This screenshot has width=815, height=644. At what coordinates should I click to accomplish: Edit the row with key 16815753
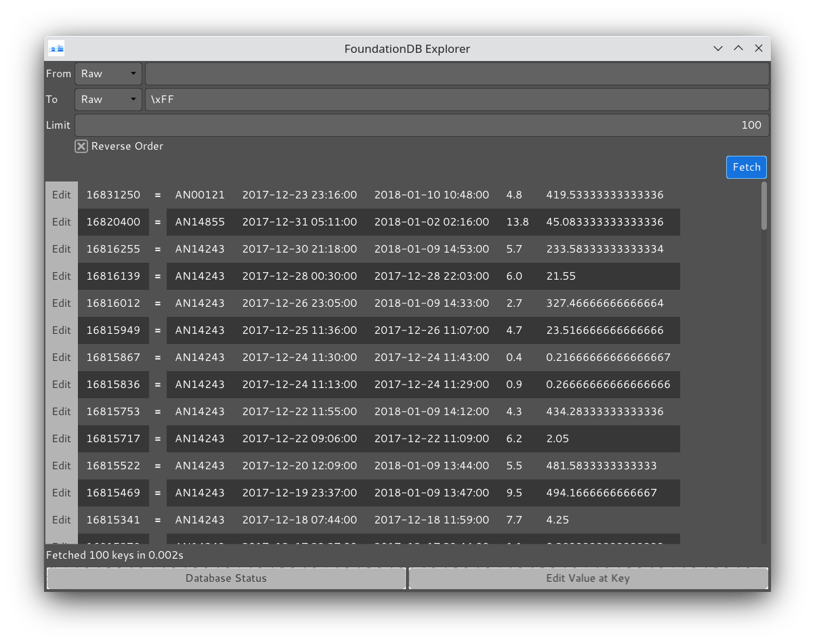pos(62,412)
